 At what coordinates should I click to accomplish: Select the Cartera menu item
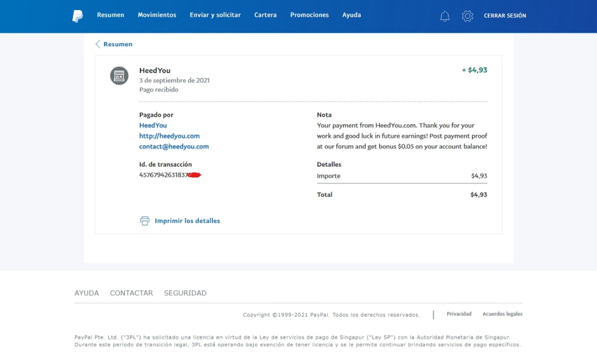pos(265,15)
